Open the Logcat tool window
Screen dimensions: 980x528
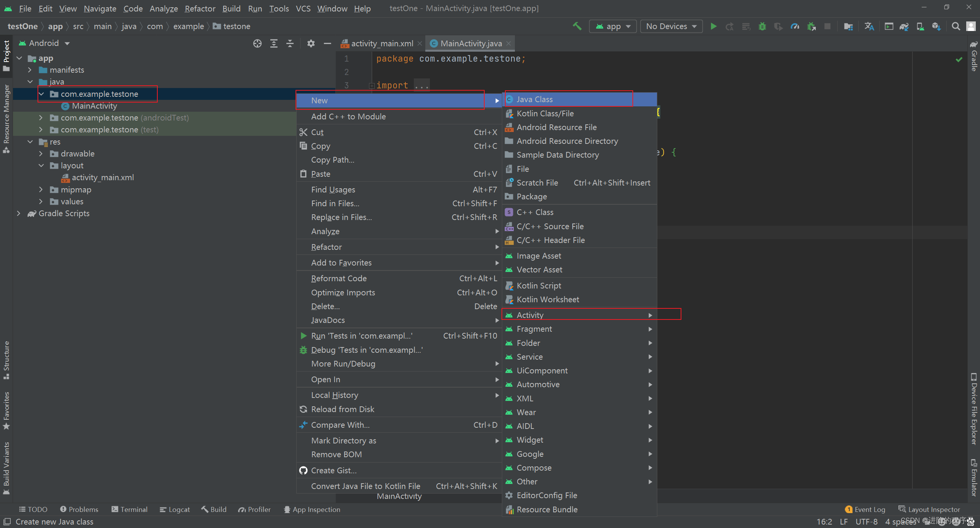175,510
